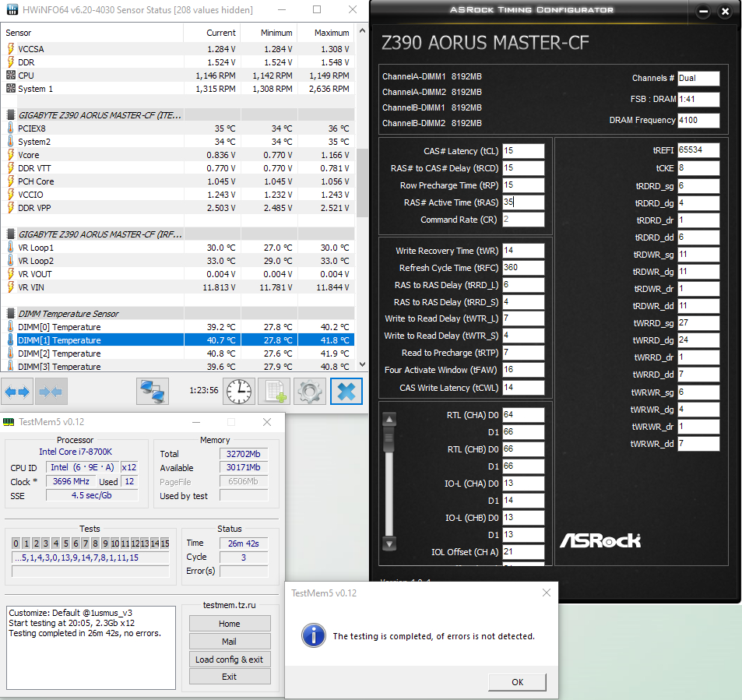Click the CAS Write Latency (tCWL) field
Screen dimensions: 742x700
coord(523,387)
